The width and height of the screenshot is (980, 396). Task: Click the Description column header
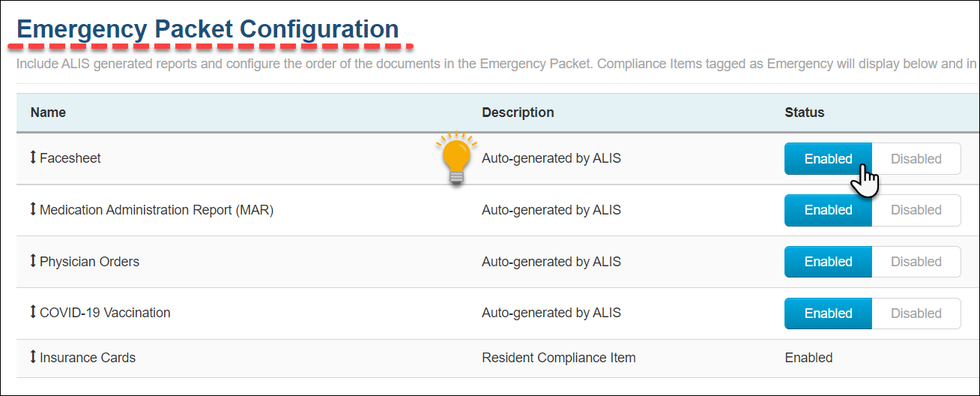(518, 112)
